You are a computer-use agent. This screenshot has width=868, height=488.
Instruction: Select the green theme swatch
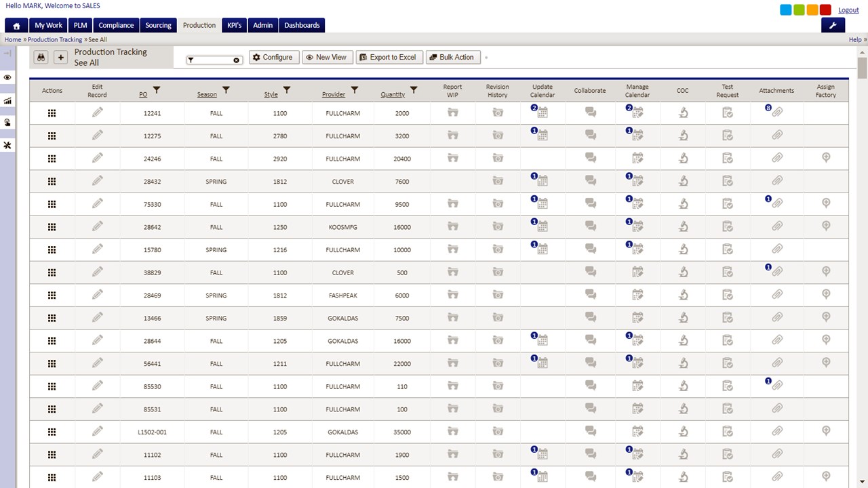pyautogui.click(x=799, y=9)
